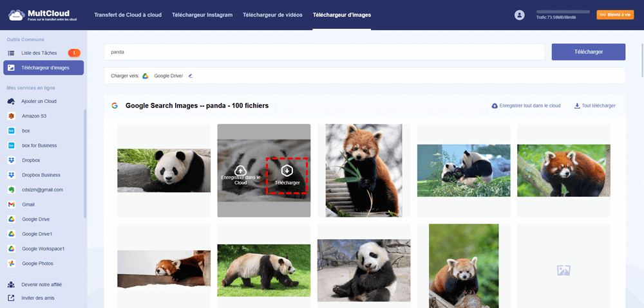Open Ajouter un Cloud

click(x=39, y=101)
